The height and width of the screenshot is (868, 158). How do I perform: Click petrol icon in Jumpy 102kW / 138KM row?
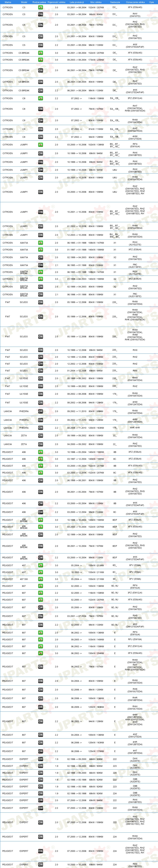pos(40,145)
